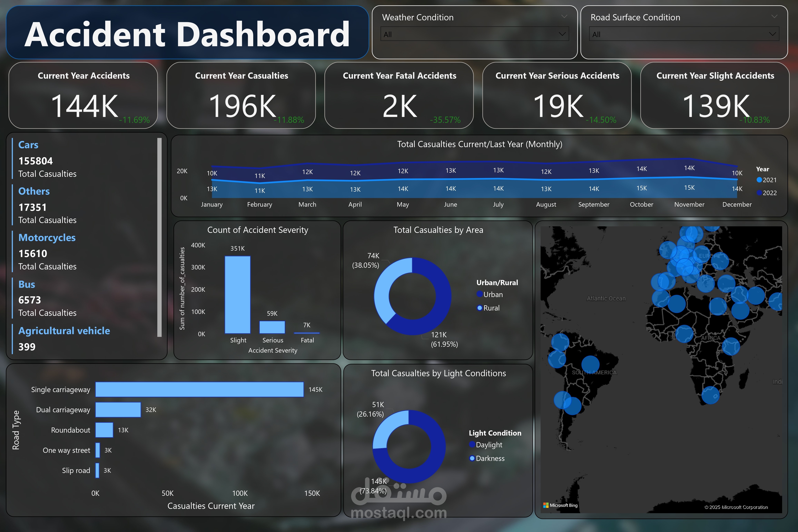This screenshot has height=532, width=798.
Task: Click the Slight severity bar
Action: (238, 294)
